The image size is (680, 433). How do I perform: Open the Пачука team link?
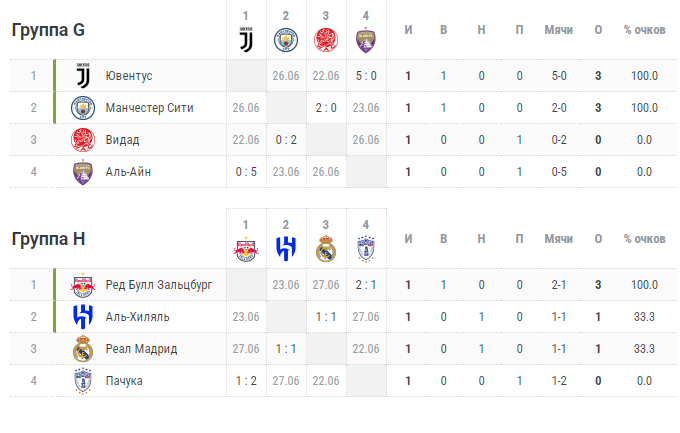(124, 381)
